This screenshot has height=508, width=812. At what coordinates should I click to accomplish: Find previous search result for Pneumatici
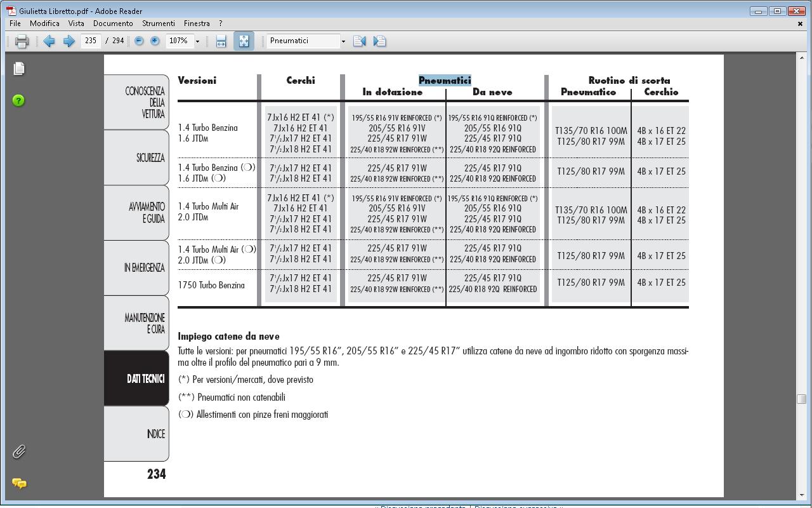pos(359,41)
